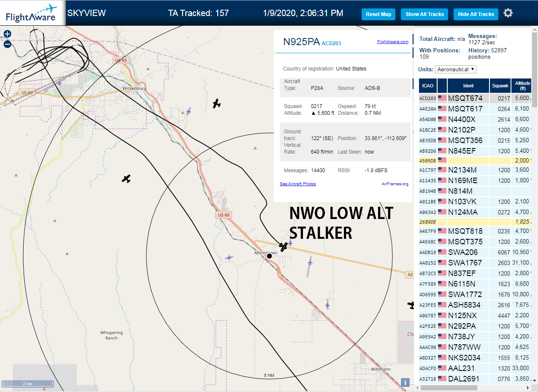Select the purple aircraft with trail southeast of Morristown
The image size is (538, 392).
tap(310, 262)
